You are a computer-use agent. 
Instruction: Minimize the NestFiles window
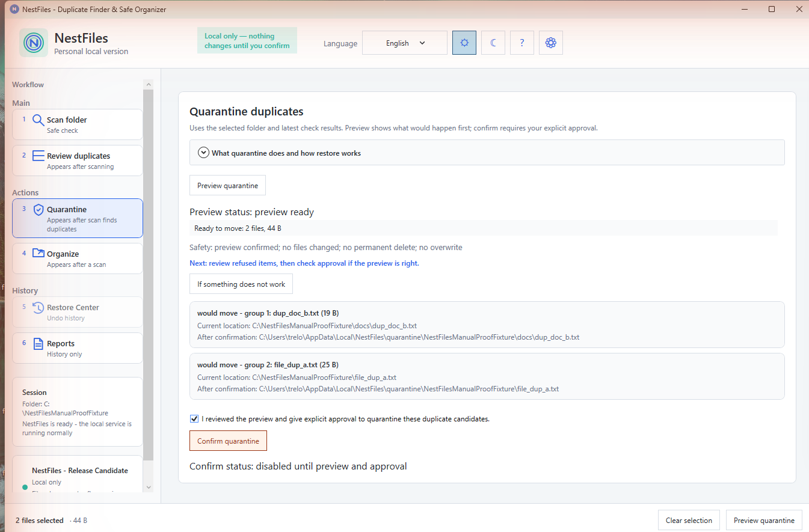[x=745, y=9]
